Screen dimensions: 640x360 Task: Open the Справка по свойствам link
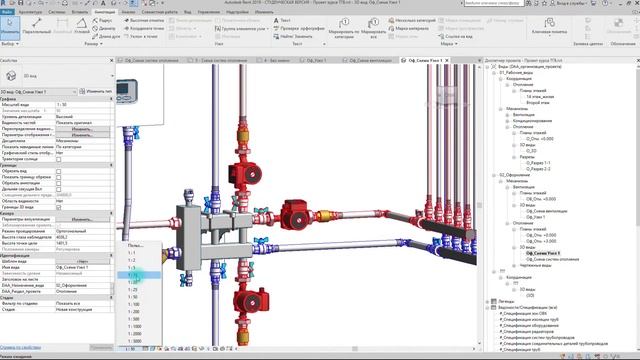(x=20, y=348)
